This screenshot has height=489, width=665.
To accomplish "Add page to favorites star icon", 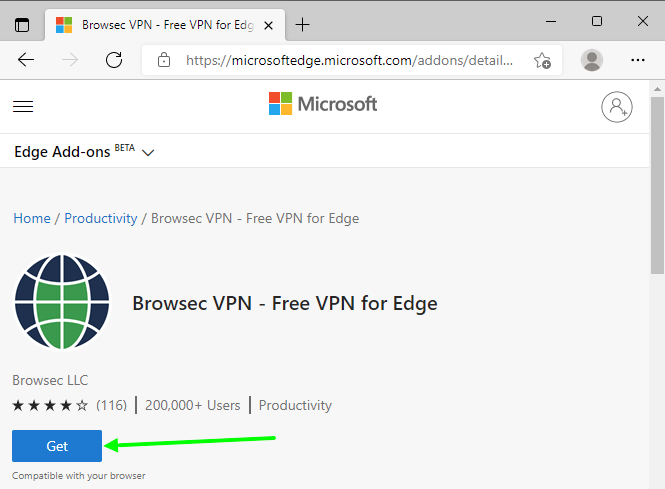I will point(542,60).
